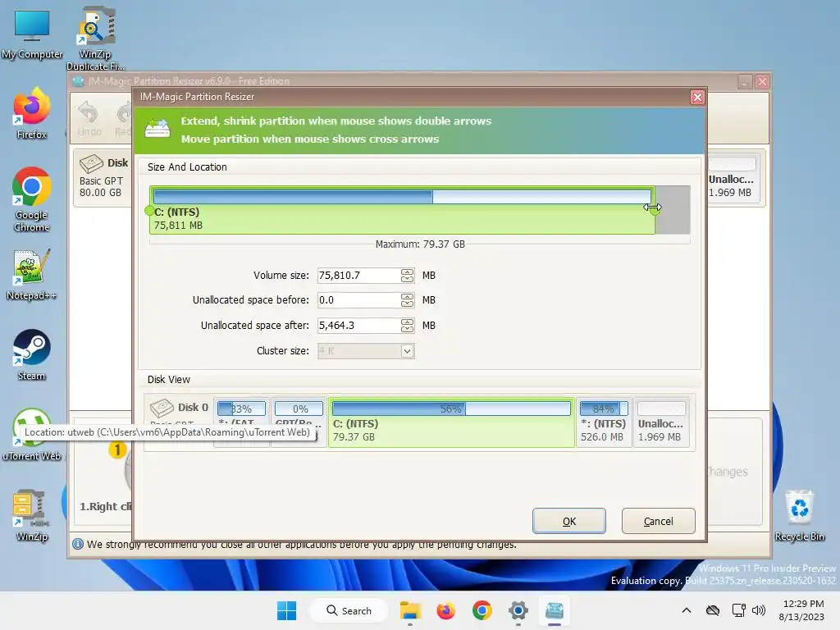This screenshot has width=840, height=630.
Task: Click the Unallocated space before field
Action: click(359, 300)
